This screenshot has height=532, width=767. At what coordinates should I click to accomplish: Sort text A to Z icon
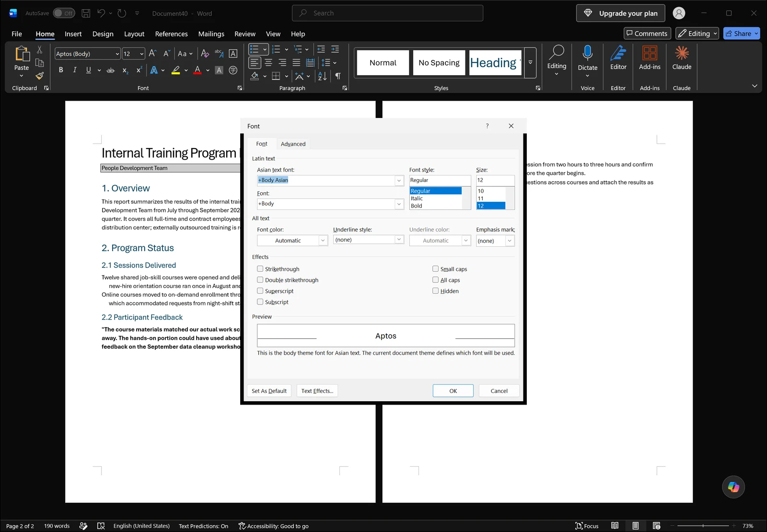coord(322,76)
